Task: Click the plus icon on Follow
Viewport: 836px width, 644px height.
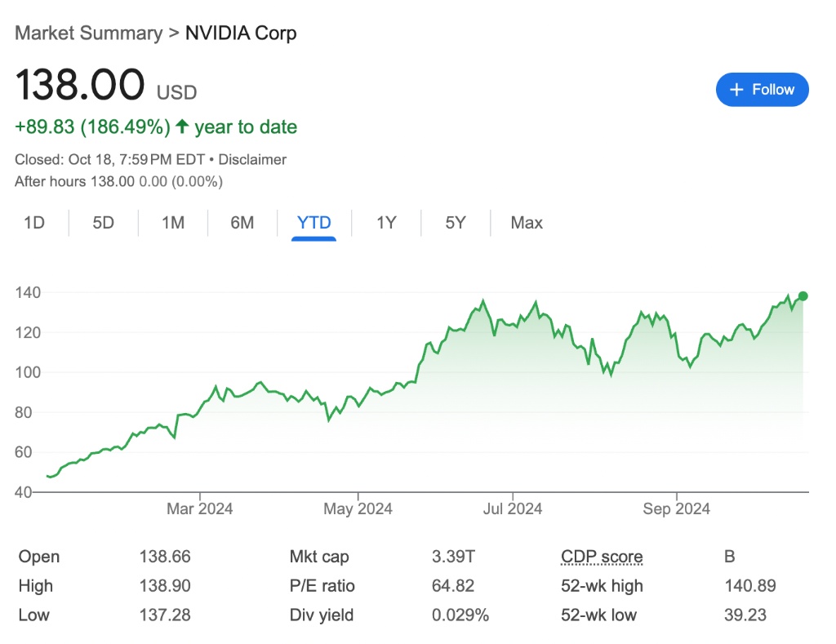Action: (x=736, y=90)
